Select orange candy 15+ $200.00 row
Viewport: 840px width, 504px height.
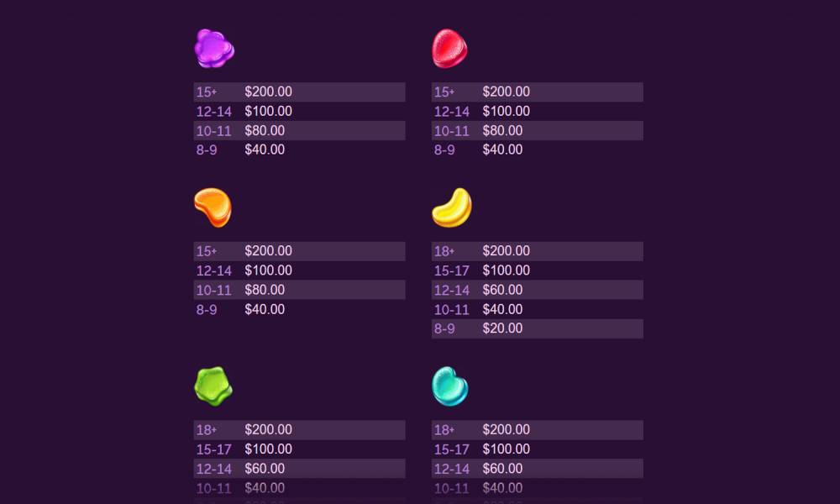300,251
